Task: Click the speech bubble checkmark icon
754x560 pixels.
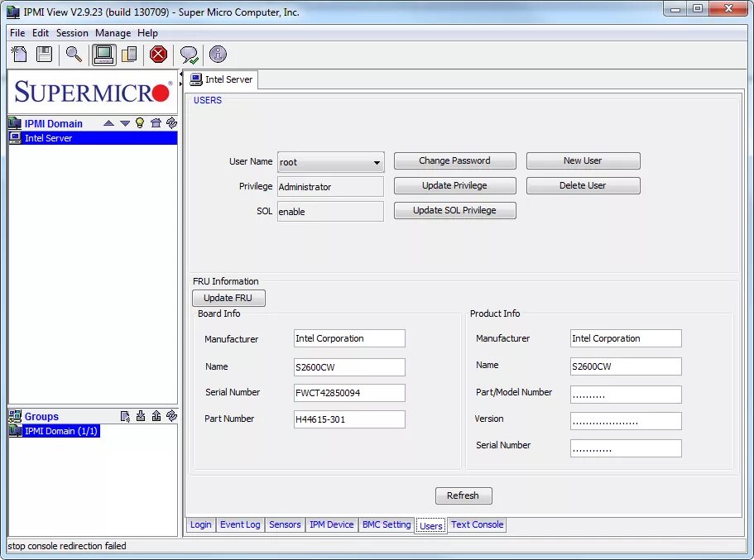Action: [x=189, y=55]
